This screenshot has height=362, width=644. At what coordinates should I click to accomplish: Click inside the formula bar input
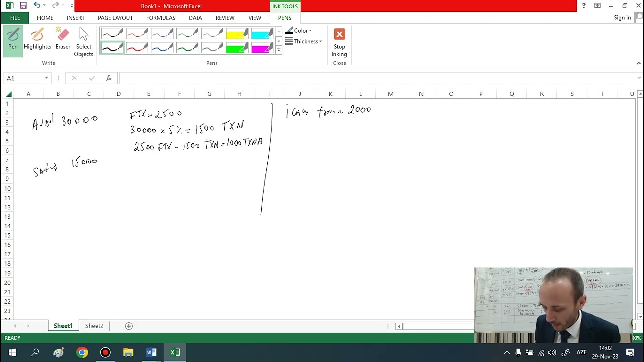(x=377, y=78)
